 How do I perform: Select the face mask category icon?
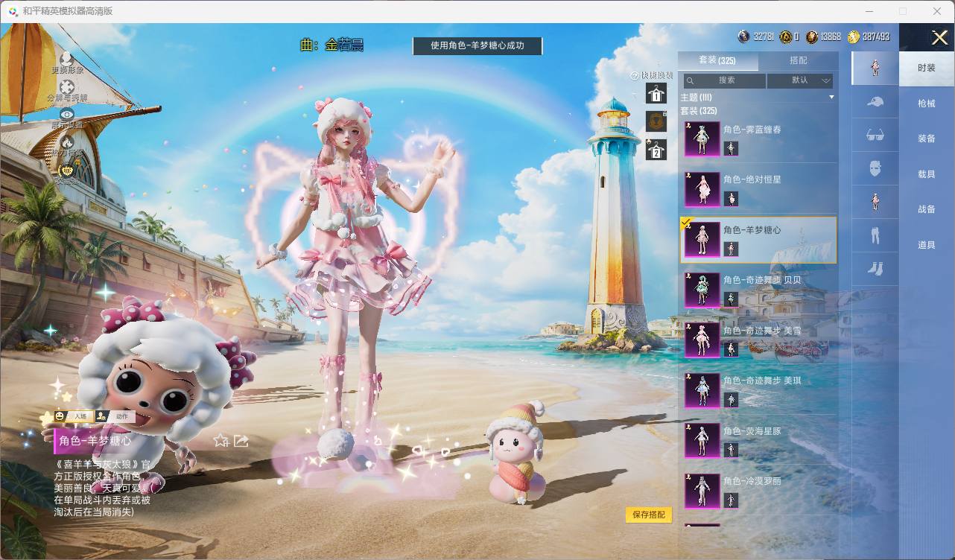pos(875,168)
